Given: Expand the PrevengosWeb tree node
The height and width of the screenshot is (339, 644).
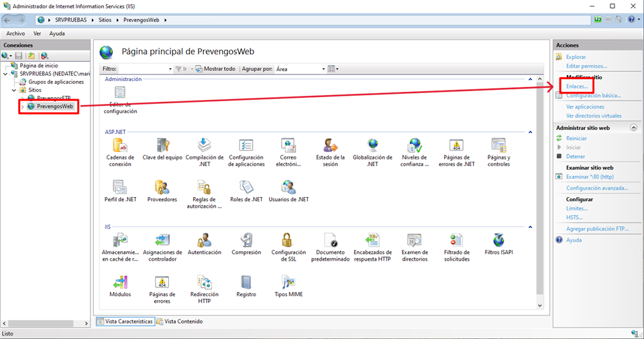Looking at the screenshot, I should [23, 107].
